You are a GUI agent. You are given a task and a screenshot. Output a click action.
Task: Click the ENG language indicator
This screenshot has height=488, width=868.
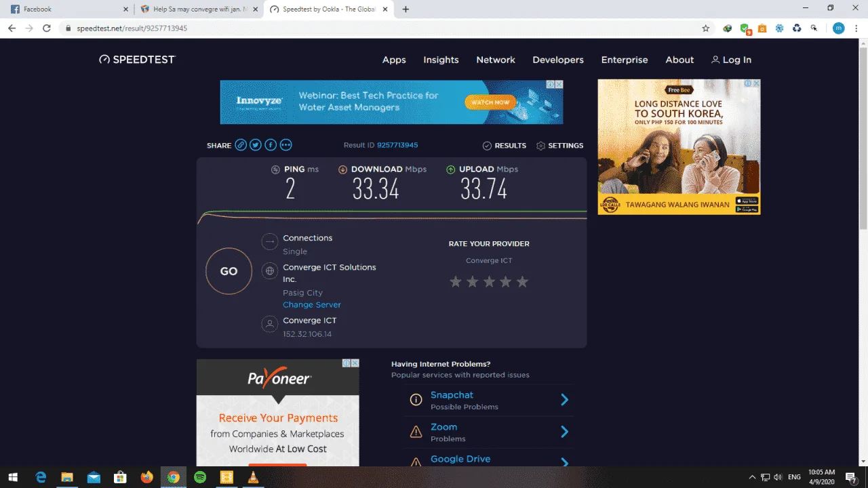pyautogui.click(x=795, y=477)
